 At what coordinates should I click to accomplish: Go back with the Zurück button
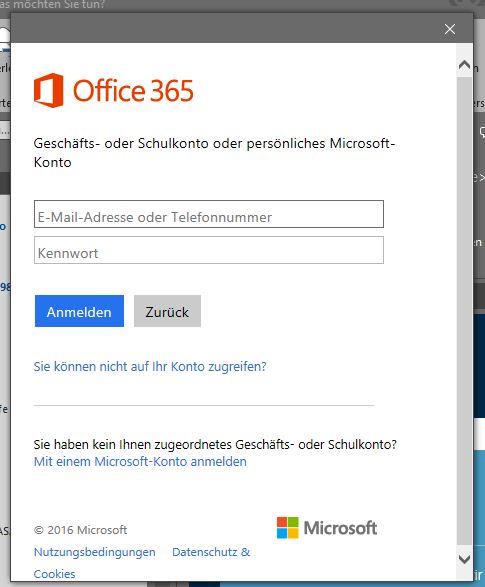pyautogui.click(x=167, y=311)
